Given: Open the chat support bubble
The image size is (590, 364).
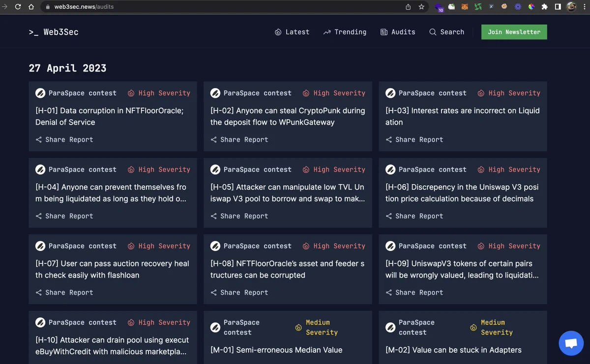Looking at the screenshot, I should [x=571, y=343].
